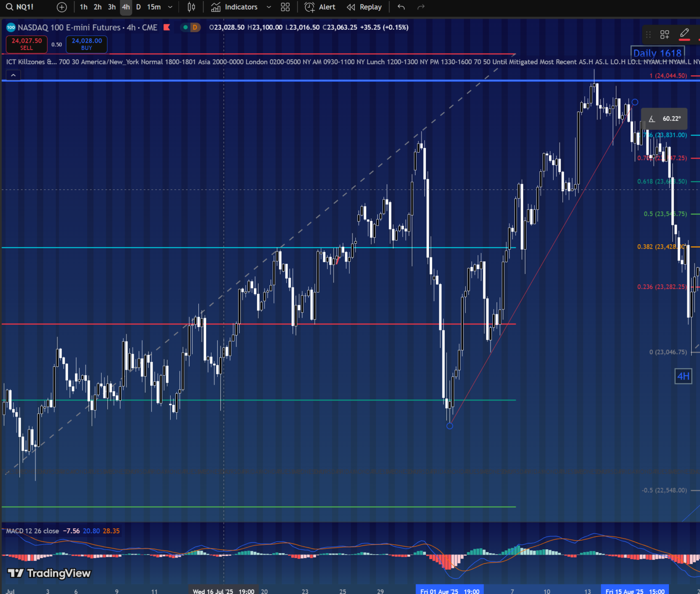Click the High price value 23,100.00
The height and width of the screenshot is (594, 700).
(x=267, y=27)
